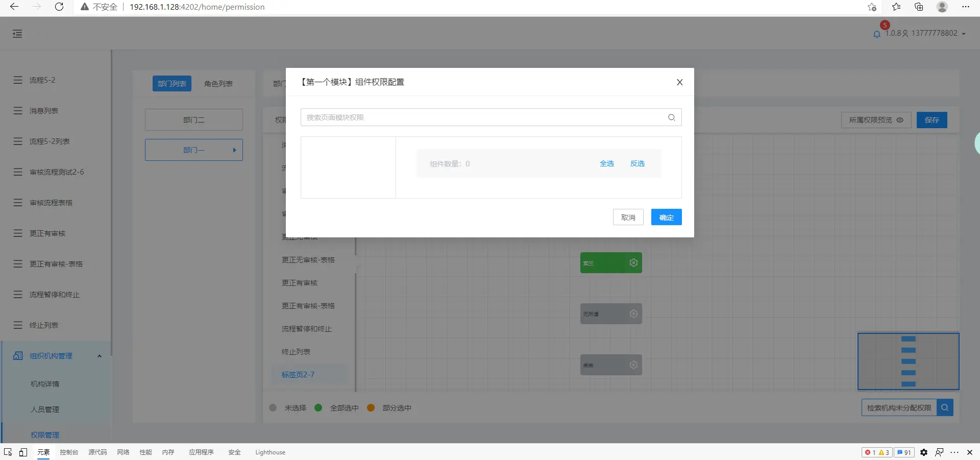Toggle DevTools device emulation

(23, 452)
